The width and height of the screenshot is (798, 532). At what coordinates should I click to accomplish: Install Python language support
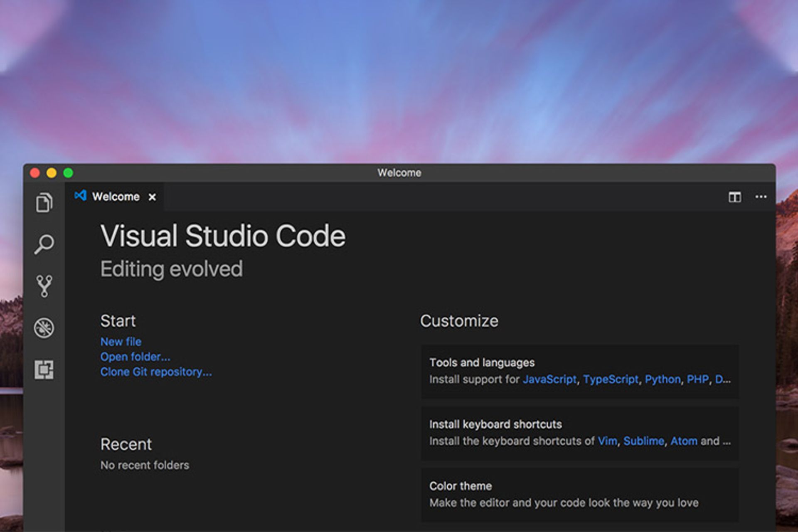point(663,379)
